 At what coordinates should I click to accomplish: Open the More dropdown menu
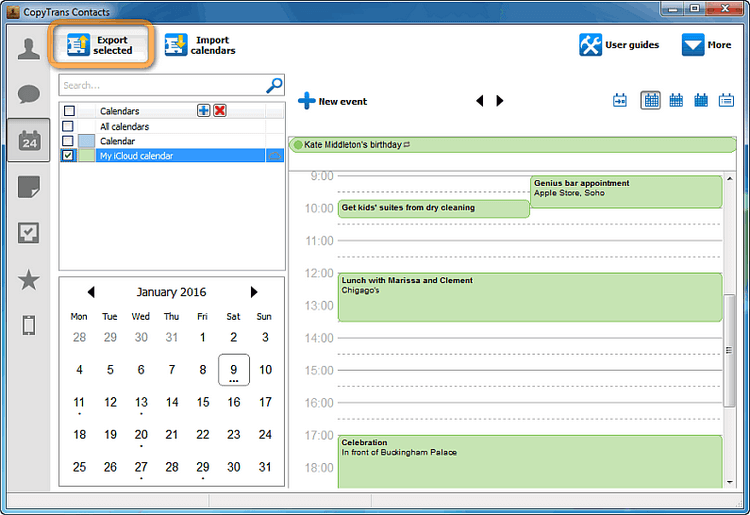point(706,45)
